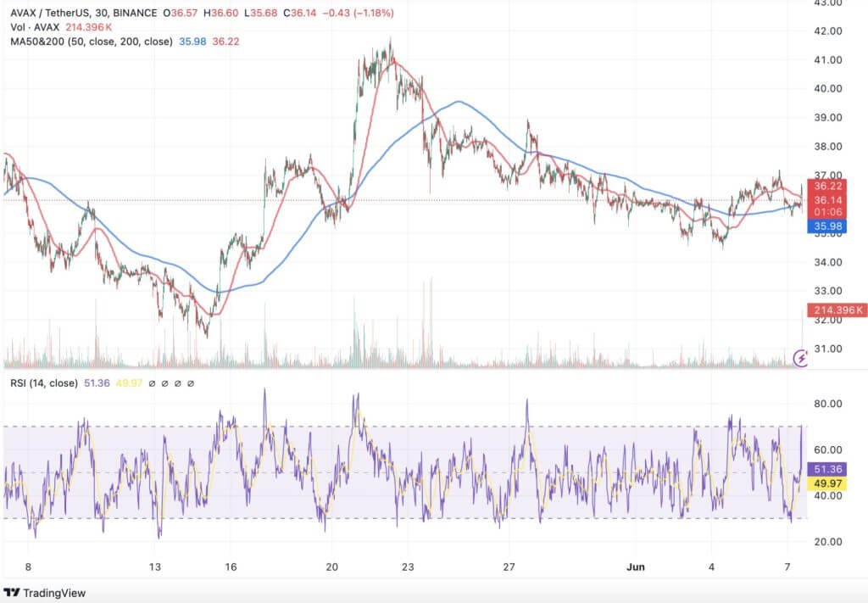Click the change value −0.43 (−1.18%)
The image size is (868, 603).
(x=359, y=13)
